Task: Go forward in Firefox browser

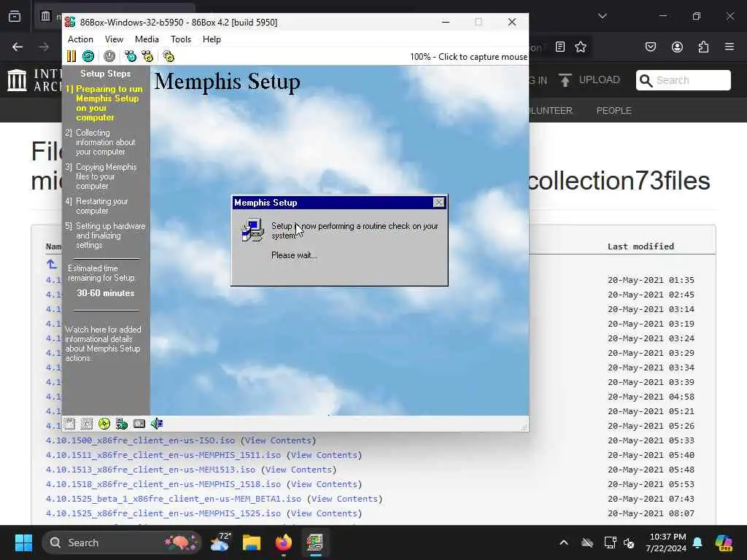Action: click(44, 47)
